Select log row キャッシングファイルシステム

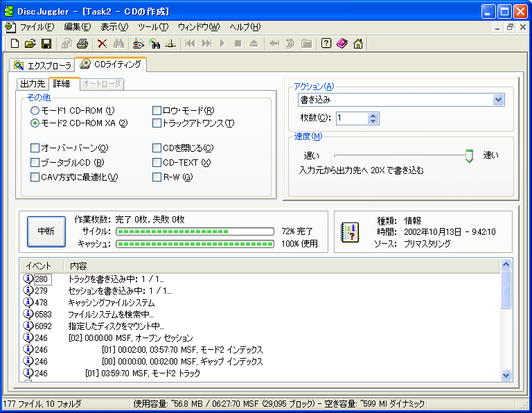[x=260, y=302]
